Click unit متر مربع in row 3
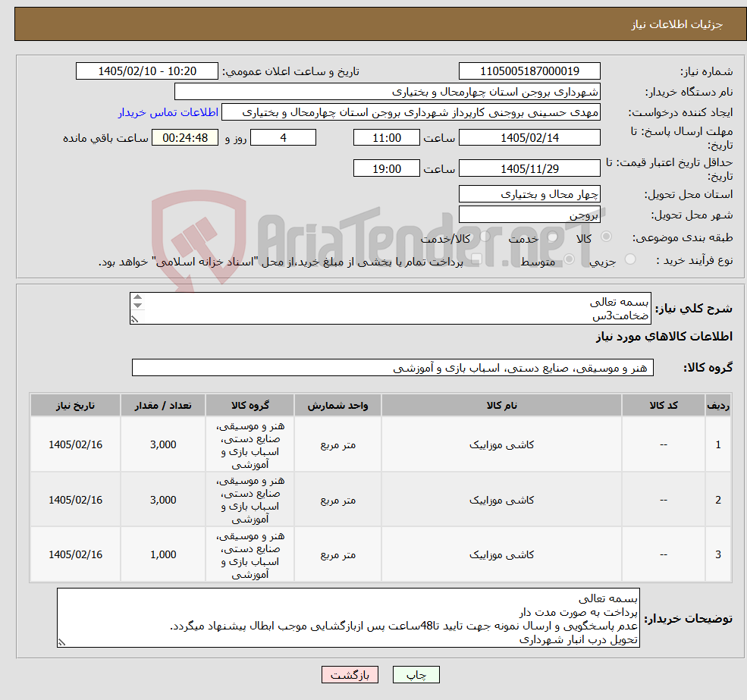The width and height of the screenshot is (747, 700). 337,554
